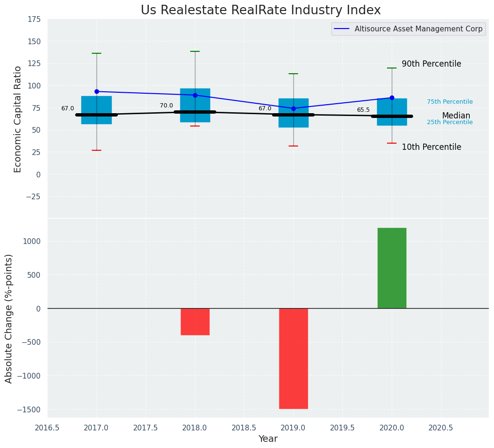Viewport: 494px width, 448px height.
Task: Select the blue data point for 2019
Action: [x=293, y=108]
